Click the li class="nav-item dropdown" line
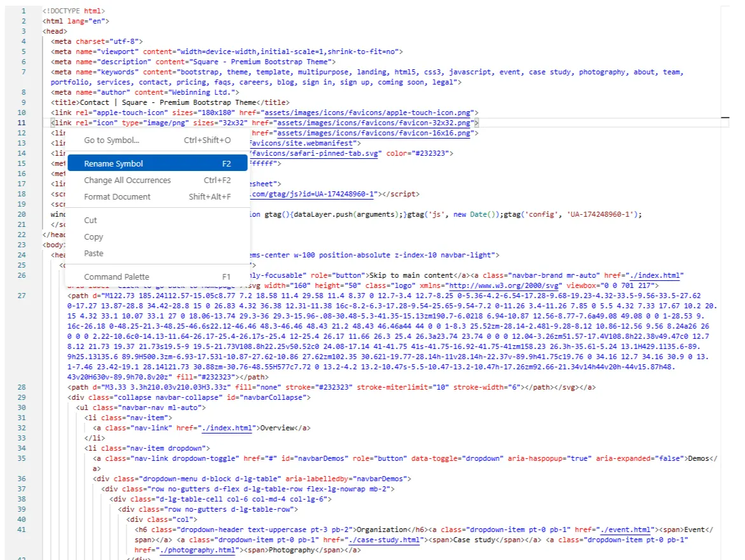This screenshot has height=560, width=745. [147, 448]
